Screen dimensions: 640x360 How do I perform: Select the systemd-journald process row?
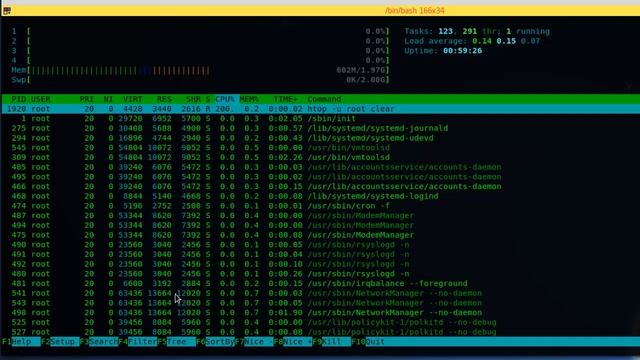pos(320,129)
